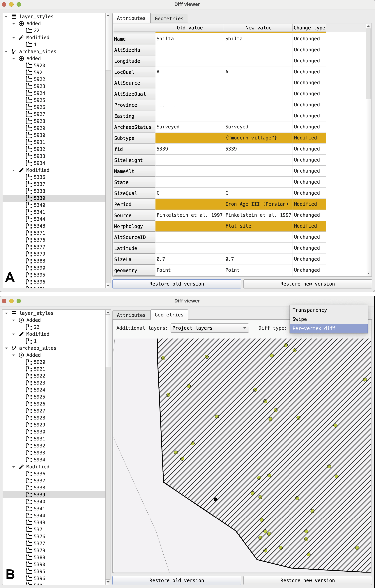The height and width of the screenshot is (588, 375).
Task: Click the feature icon beside 5396 in window B
Action: [29, 578]
